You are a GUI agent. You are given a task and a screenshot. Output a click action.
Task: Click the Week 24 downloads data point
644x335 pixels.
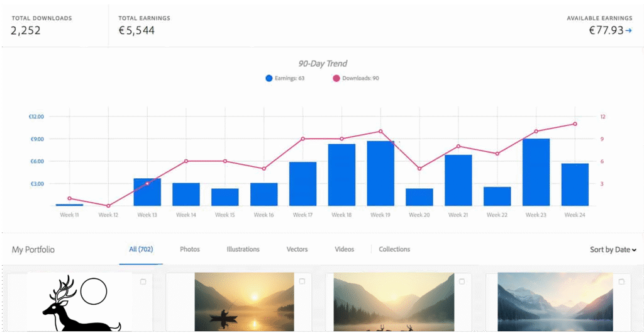coord(575,124)
